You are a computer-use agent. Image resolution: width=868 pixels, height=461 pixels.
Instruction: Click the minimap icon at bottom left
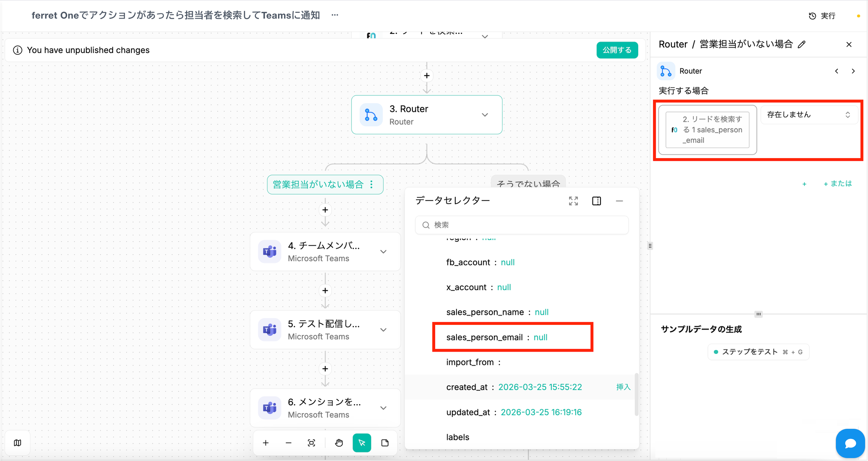pos(17,443)
